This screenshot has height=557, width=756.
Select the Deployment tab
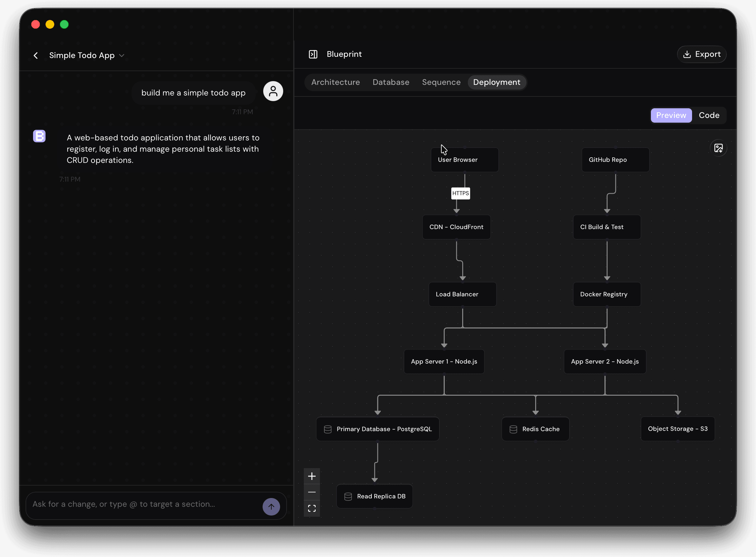click(x=497, y=82)
